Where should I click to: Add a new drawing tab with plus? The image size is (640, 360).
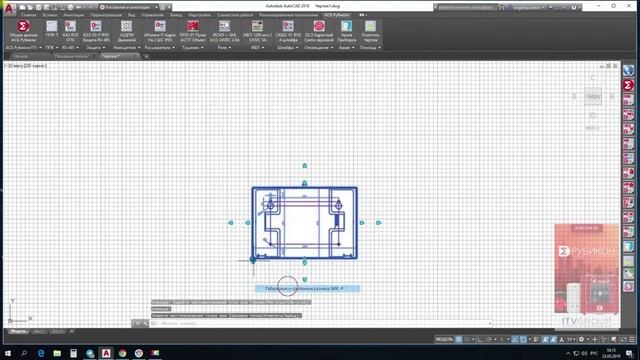pyautogui.click(x=147, y=56)
